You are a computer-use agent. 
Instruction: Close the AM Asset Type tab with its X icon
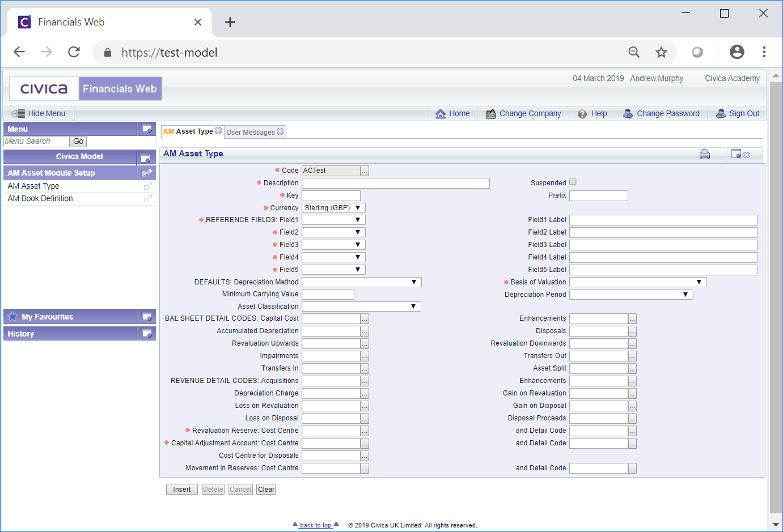218,130
